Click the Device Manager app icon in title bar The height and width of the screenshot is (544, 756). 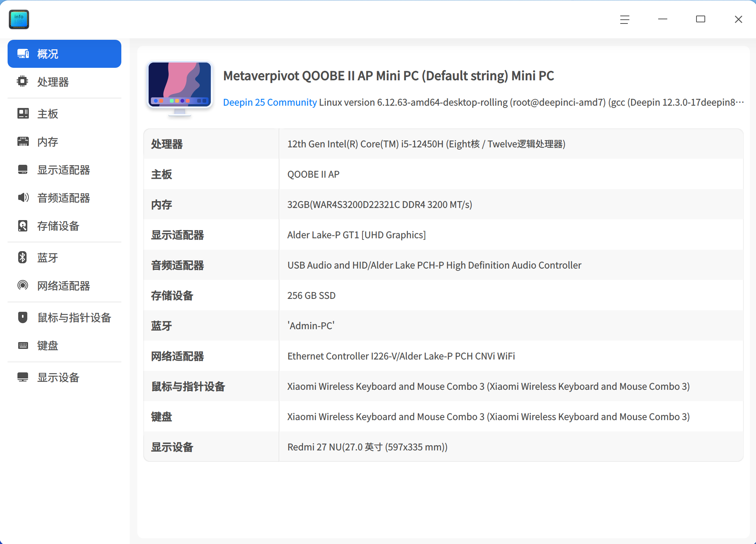(19, 19)
